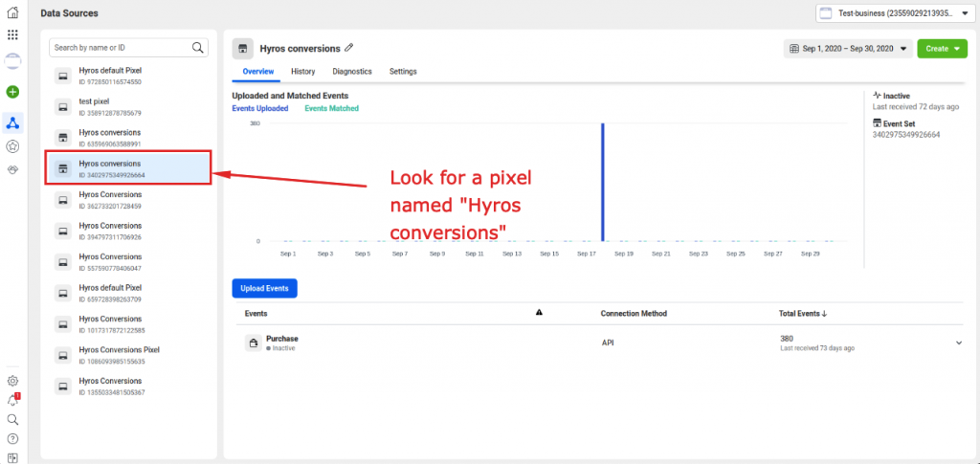Image resolution: width=980 pixels, height=464 pixels.
Task: Open the Diagnostics tab
Action: (352, 72)
